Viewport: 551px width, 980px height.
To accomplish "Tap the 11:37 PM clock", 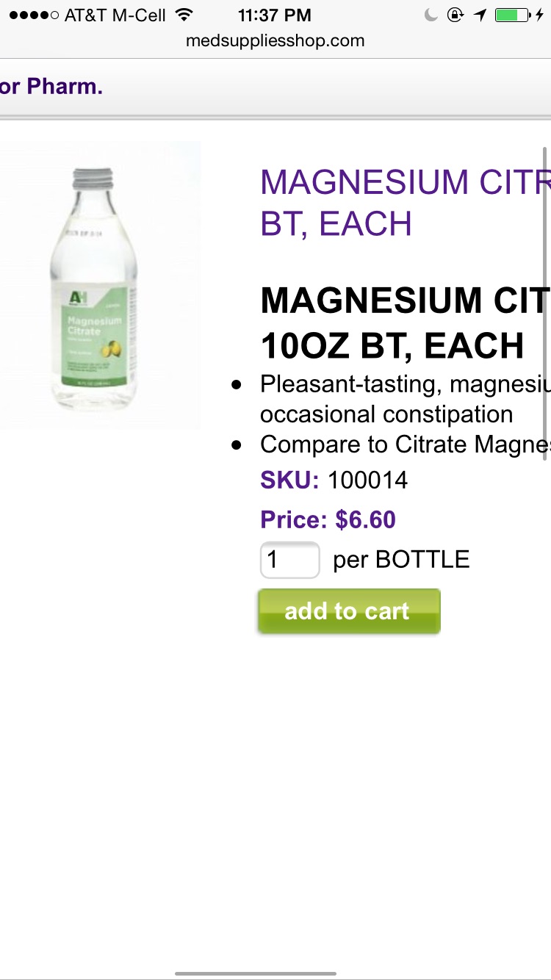I will tap(275, 15).
